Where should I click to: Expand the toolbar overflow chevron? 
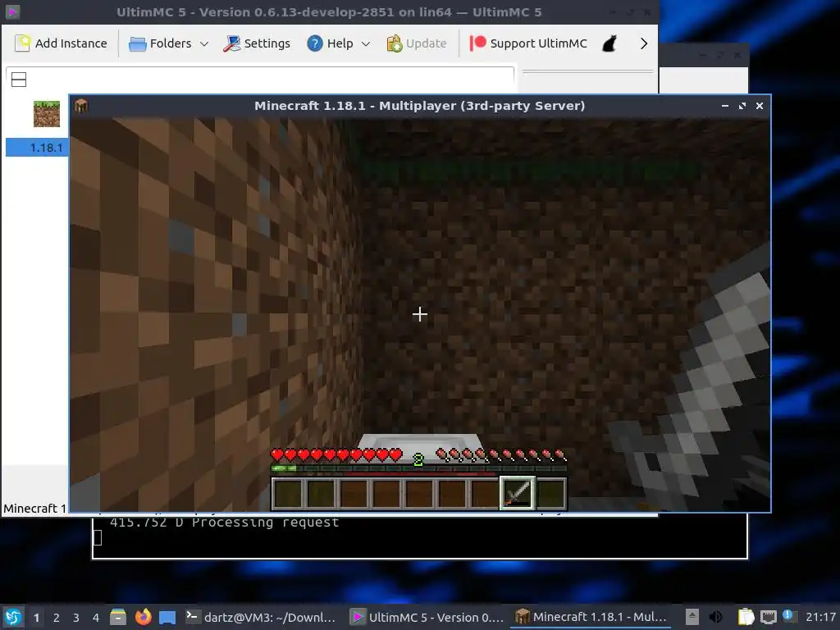(644, 43)
